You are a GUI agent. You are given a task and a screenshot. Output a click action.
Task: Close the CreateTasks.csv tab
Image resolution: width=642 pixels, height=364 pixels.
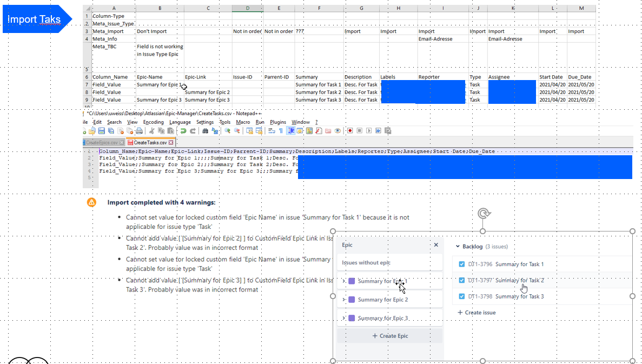[x=171, y=142]
